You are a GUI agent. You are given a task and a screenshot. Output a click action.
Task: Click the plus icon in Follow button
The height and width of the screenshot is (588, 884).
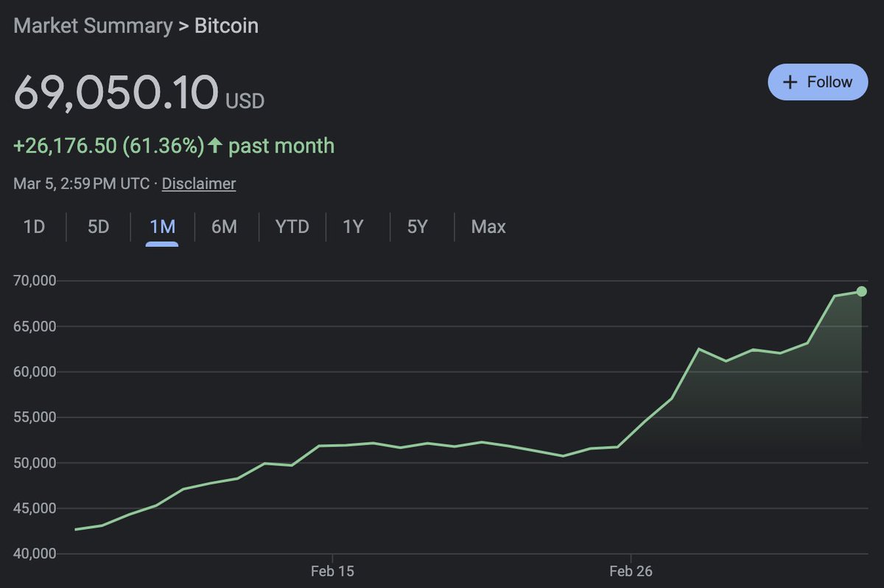point(790,82)
